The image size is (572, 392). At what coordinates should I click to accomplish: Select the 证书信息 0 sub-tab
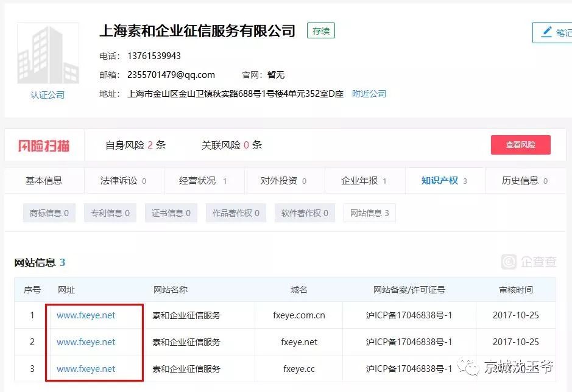click(171, 213)
